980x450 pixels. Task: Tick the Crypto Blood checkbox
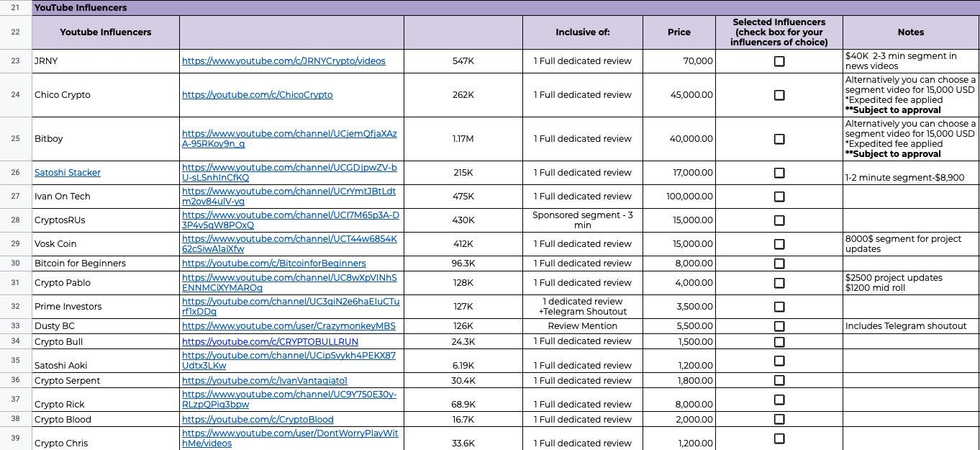(x=779, y=420)
